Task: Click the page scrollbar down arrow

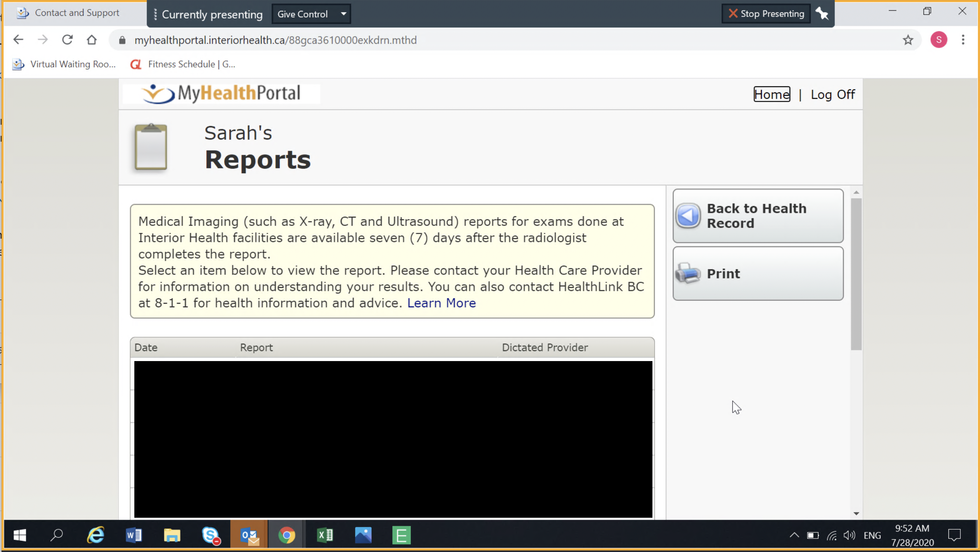Action: [856, 514]
